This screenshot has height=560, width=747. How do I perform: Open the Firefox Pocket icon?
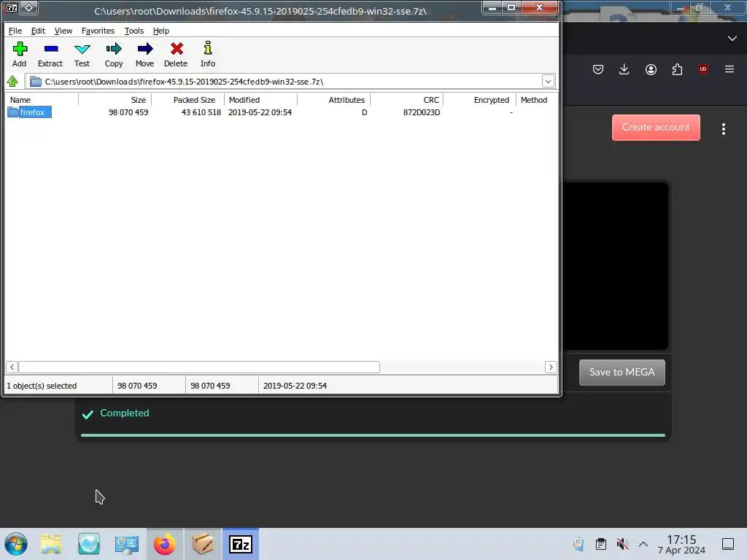point(598,69)
